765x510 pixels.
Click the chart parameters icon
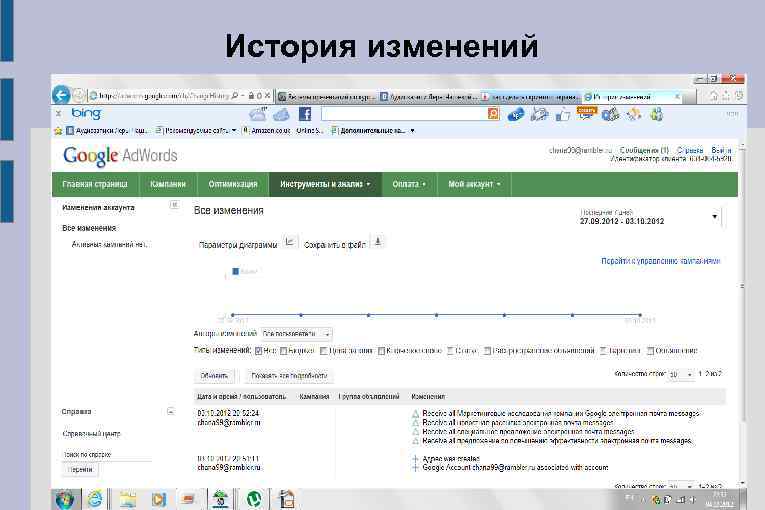[x=290, y=242]
